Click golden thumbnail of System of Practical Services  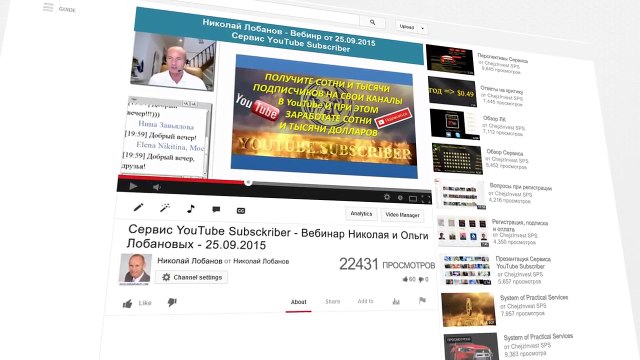(468, 310)
